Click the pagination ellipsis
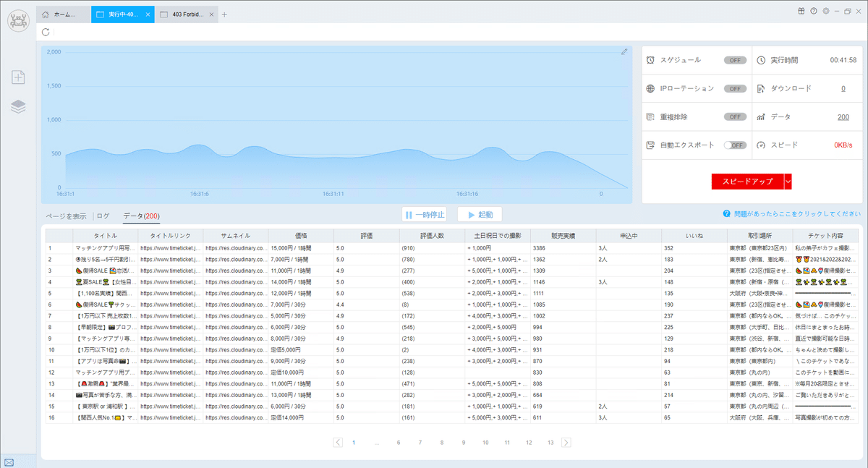 376,443
